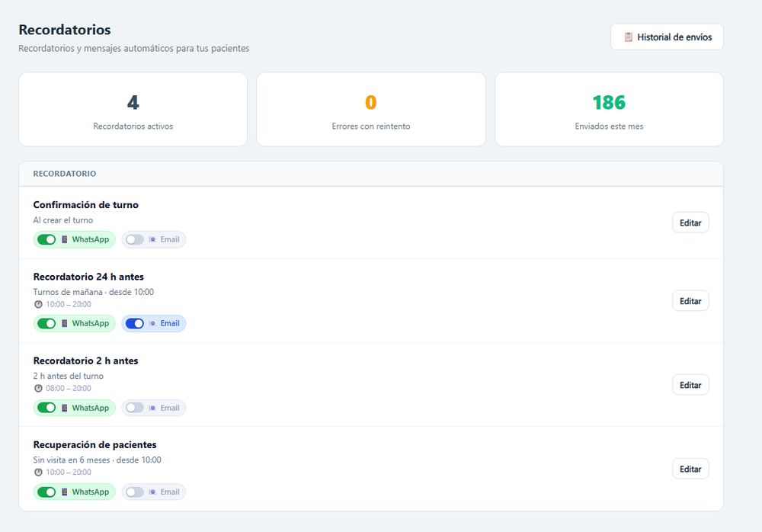Edit the Recuperación de pacientes reminder
Screen dimensions: 762x532
coord(690,470)
